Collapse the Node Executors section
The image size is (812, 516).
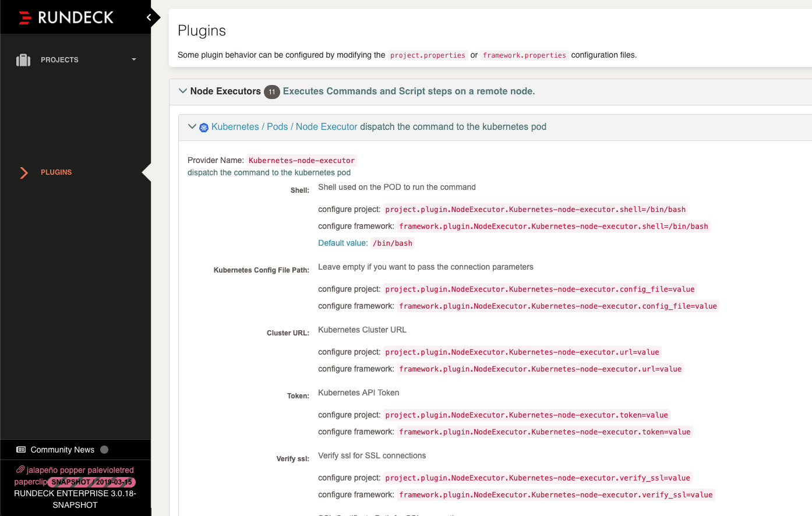tap(182, 91)
